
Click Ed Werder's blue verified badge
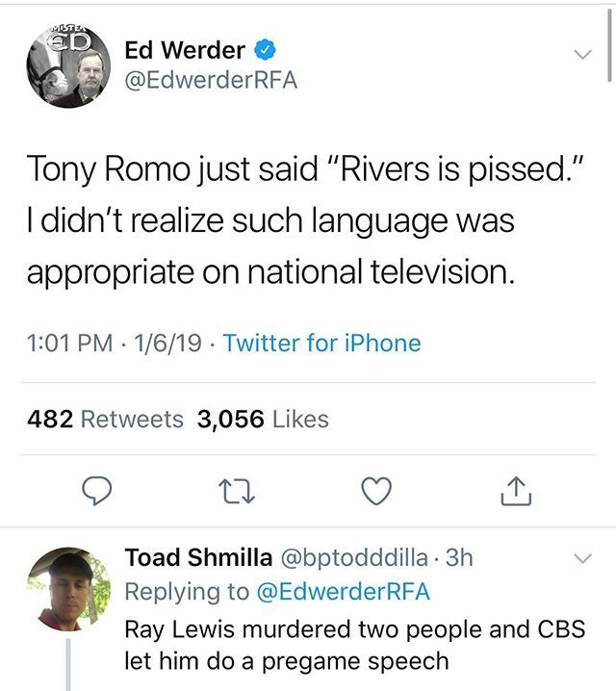pos(265,50)
